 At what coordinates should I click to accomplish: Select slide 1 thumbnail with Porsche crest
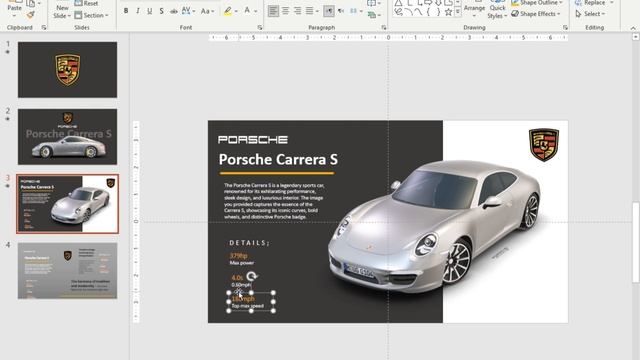(x=67, y=70)
